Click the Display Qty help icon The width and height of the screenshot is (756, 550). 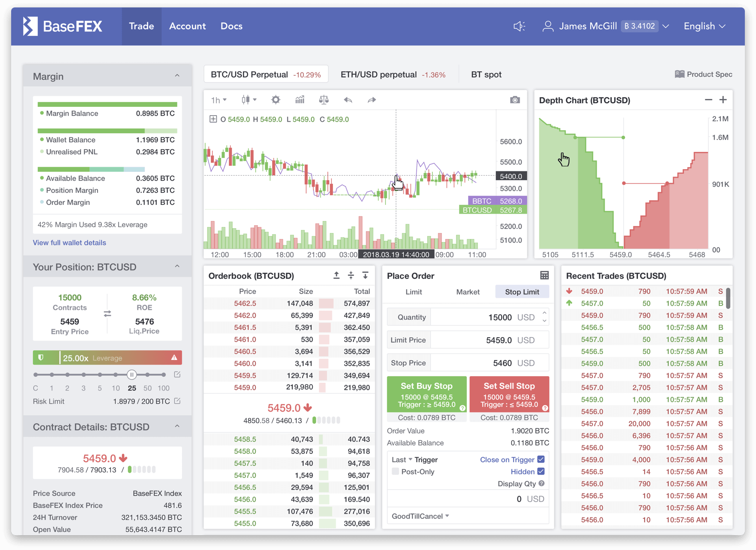coord(541,484)
